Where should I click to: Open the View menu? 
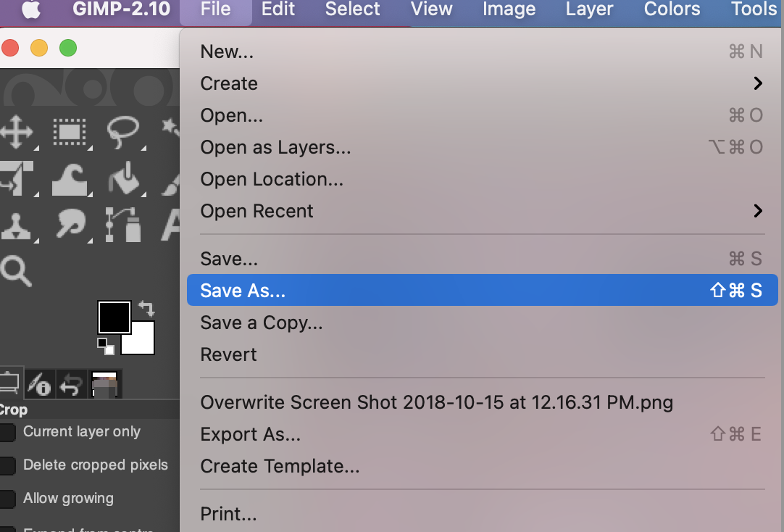click(432, 9)
